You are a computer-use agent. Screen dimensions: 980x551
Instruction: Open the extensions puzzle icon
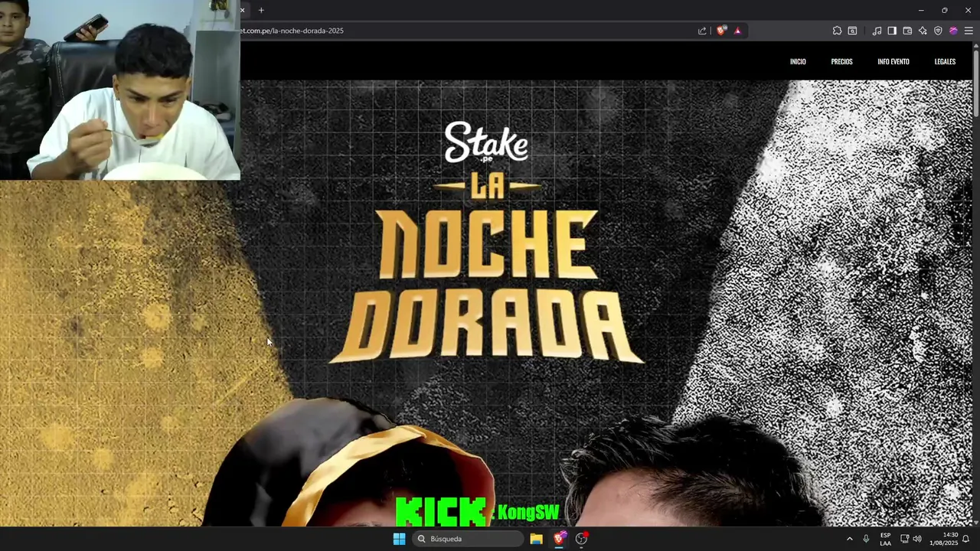point(837,31)
